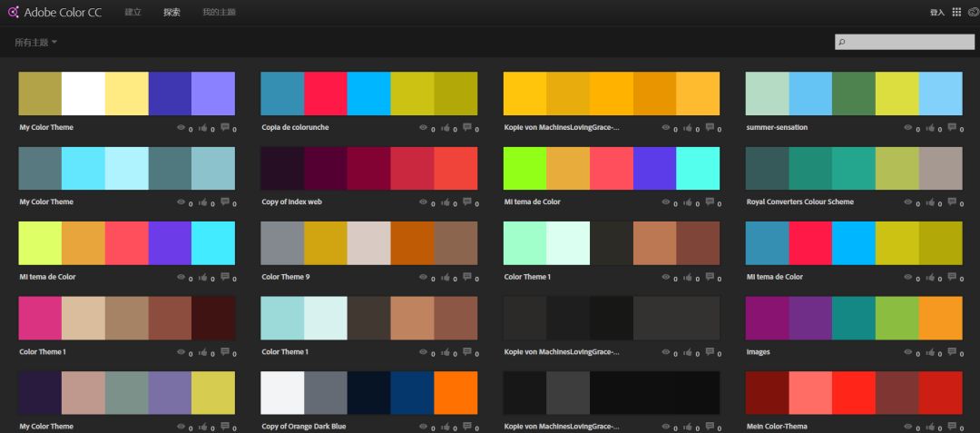The height and width of the screenshot is (433, 980).
Task: Click the 登入 sign-in link
Action: [x=936, y=13]
